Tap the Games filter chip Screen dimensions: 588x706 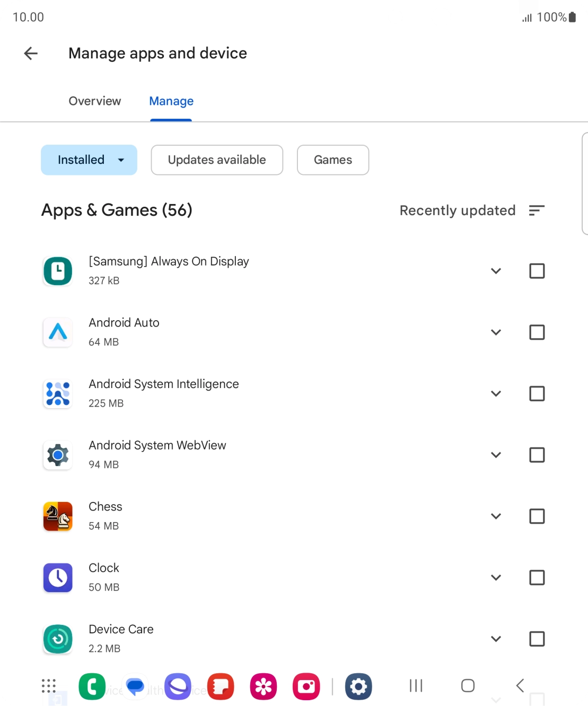(x=333, y=160)
